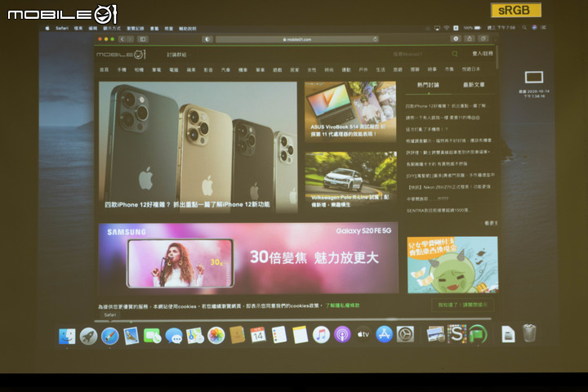Open Maps app in Dock
Screen dimensions: 588x392
point(195,336)
